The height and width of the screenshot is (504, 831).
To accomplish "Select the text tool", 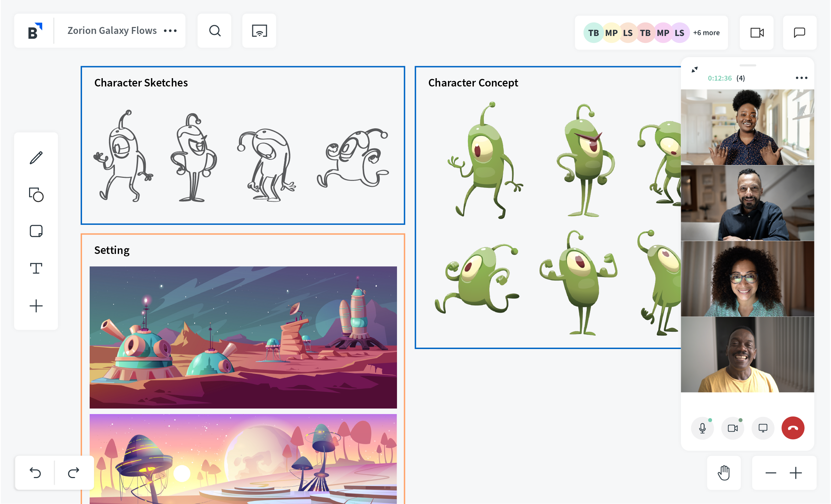I will [x=36, y=268].
